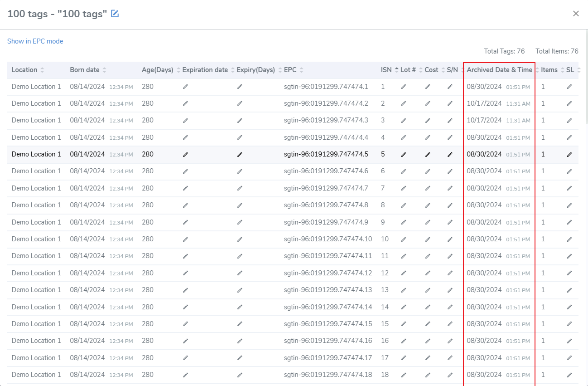Edit SL for ISN 1 row
This screenshot has width=588, height=386.
pos(569,87)
